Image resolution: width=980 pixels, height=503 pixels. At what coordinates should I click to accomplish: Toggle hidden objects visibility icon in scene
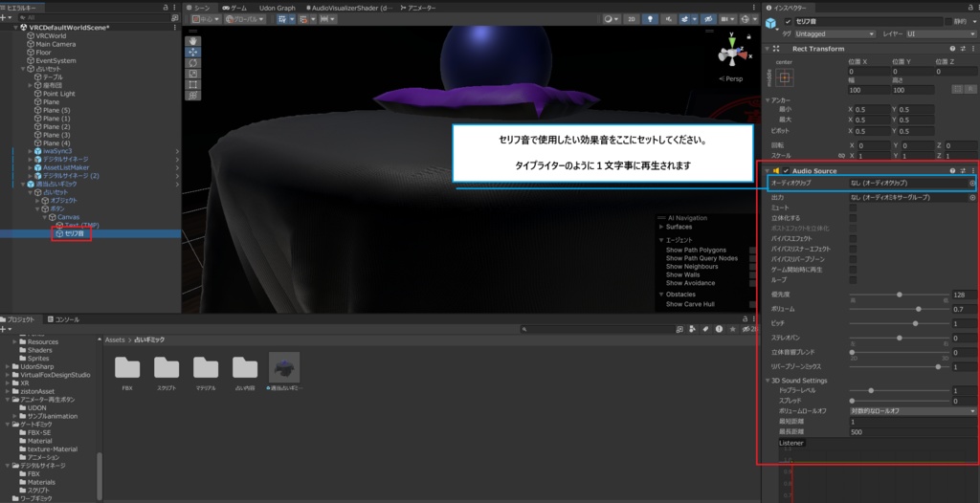(708, 19)
